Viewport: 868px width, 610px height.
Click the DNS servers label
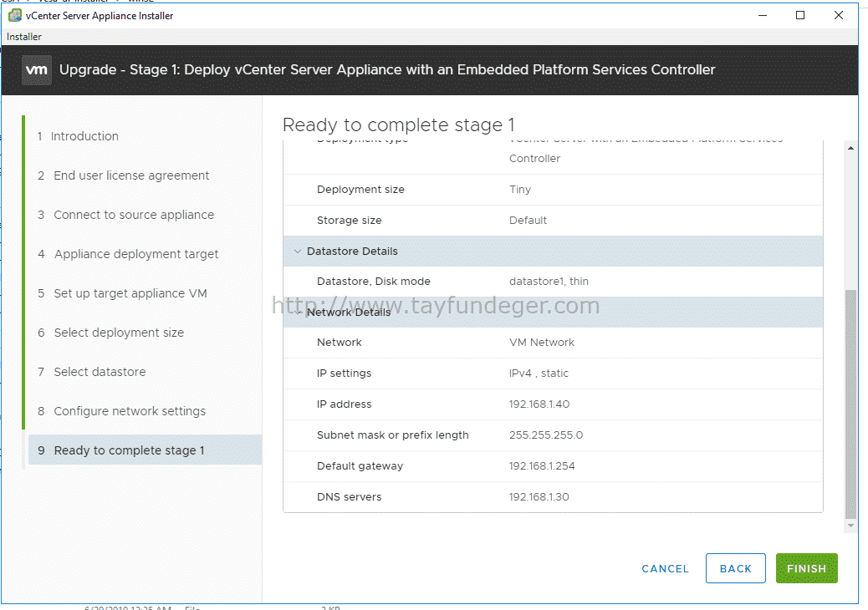tap(350, 496)
